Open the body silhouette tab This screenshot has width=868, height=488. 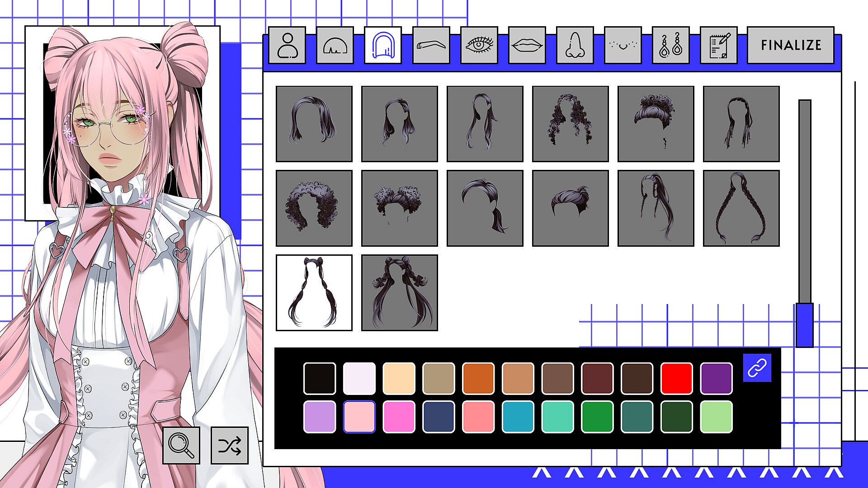287,45
